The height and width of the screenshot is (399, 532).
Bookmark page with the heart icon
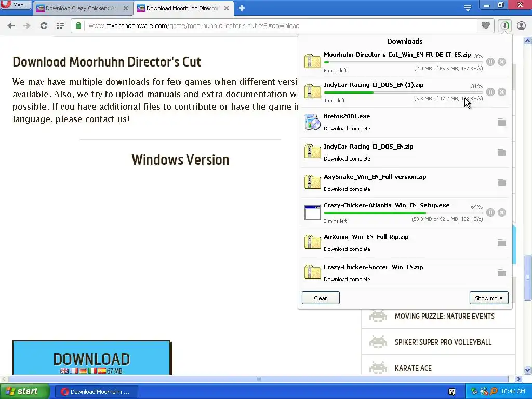click(x=486, y=25)
